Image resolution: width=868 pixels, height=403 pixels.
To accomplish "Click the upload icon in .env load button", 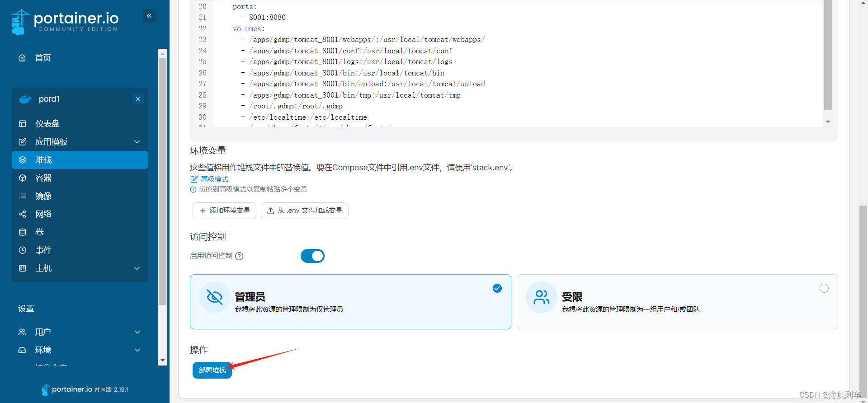I will click(270, 211).
